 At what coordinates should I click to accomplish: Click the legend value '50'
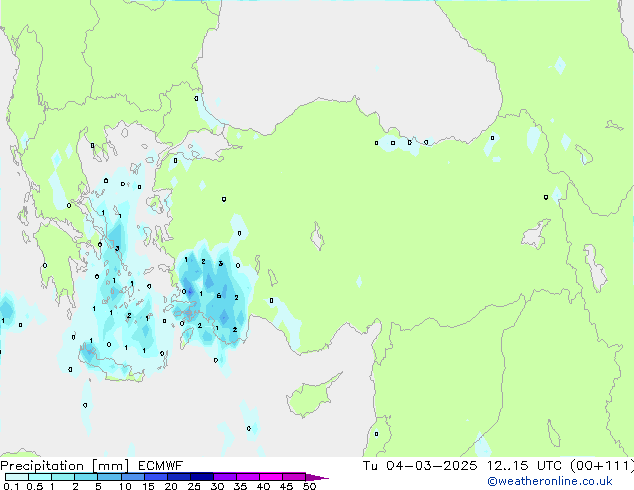pyautogui.click(x=309, y=486)
